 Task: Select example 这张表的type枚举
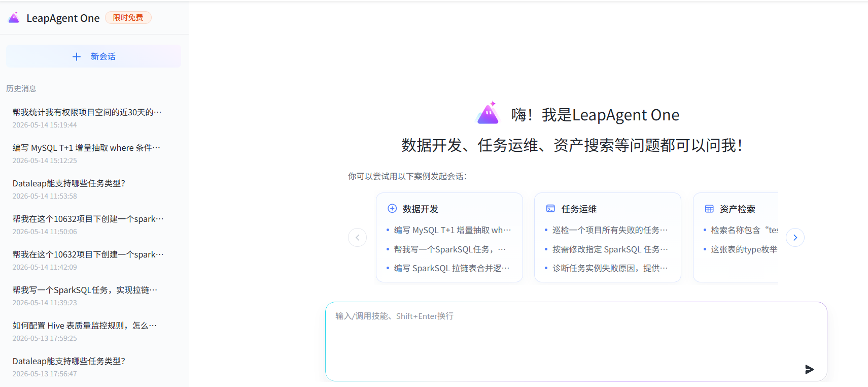pyautogui.click(x=744, y=249)
